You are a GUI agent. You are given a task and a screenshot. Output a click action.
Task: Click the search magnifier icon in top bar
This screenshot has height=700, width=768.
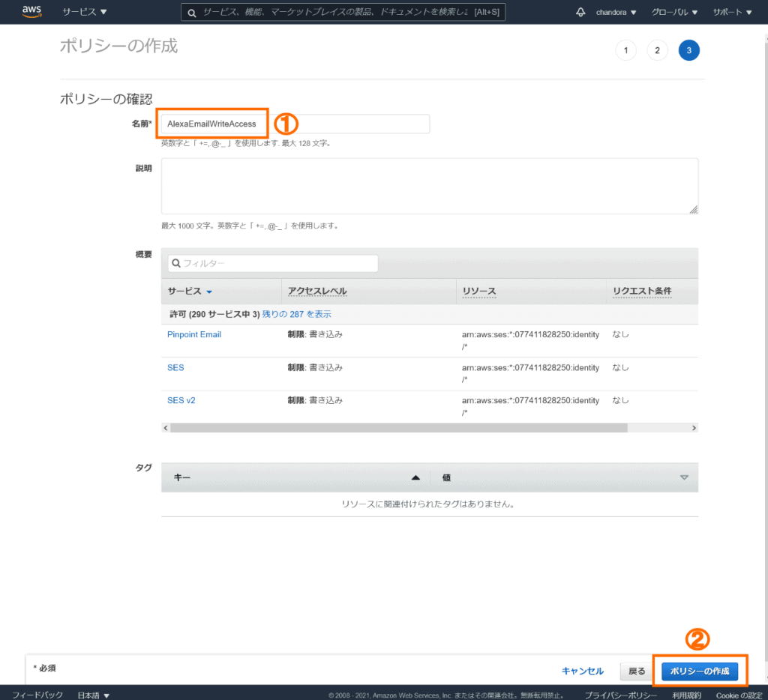[x=192, y=13]
